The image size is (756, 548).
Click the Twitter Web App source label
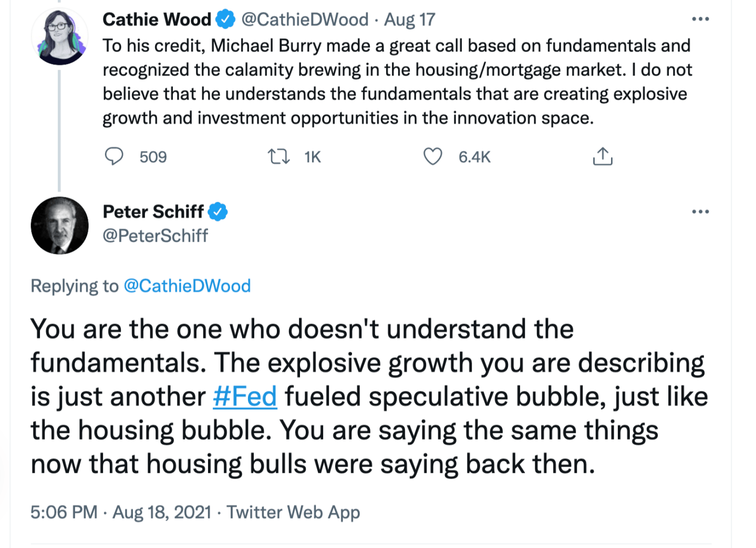click(x=293, y=512)
